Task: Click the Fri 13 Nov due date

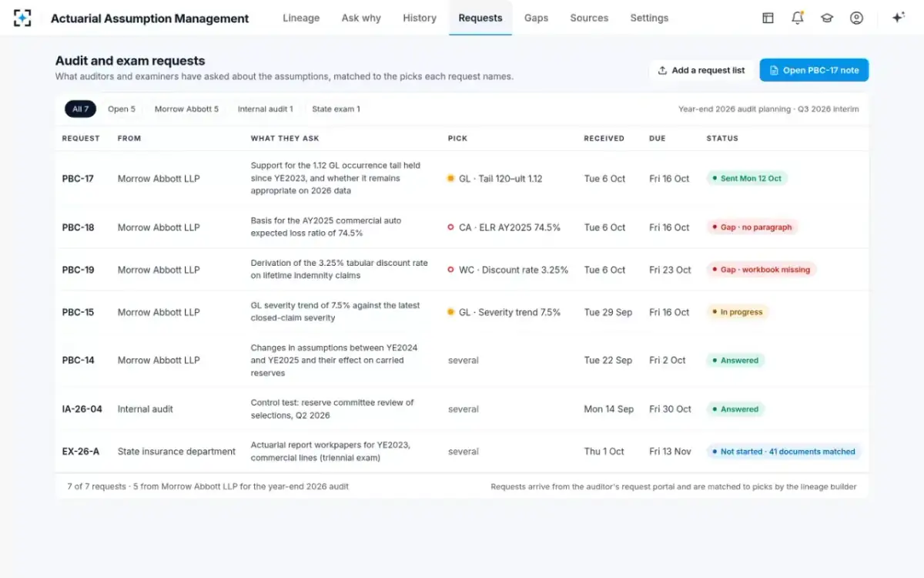Action: (670, 452)
